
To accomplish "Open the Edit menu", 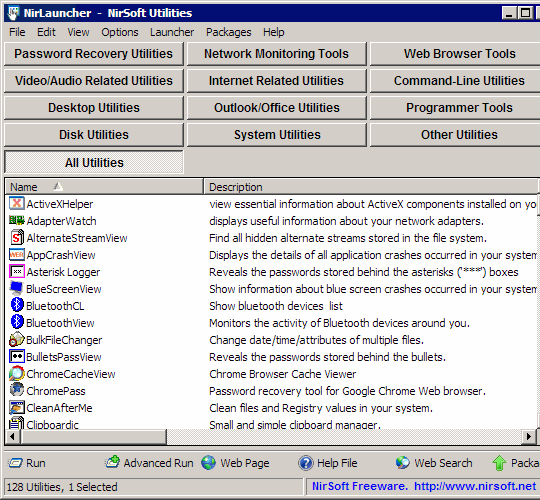I will coord(46,32).
